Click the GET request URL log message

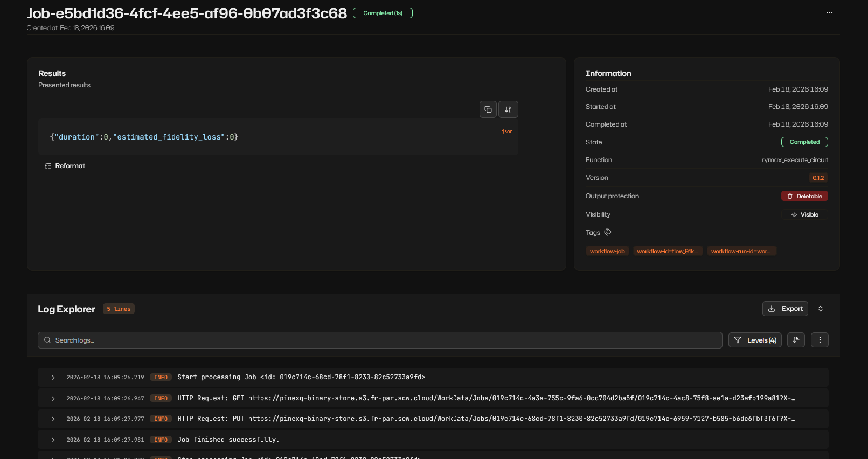[486, 399]
